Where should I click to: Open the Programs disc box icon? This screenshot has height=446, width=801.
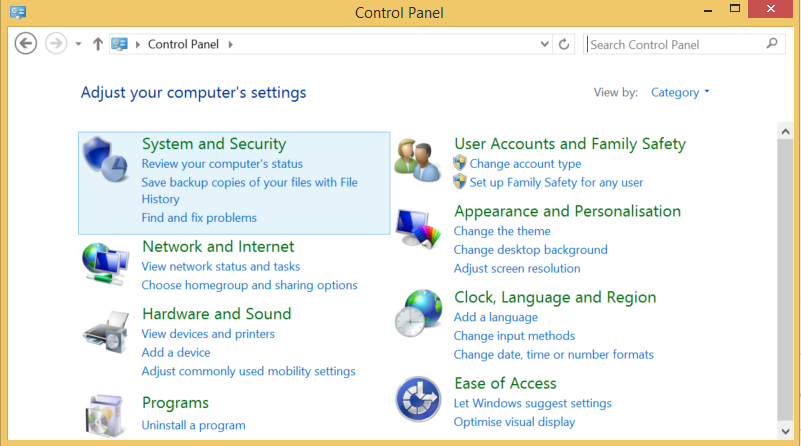click(106, 416)
